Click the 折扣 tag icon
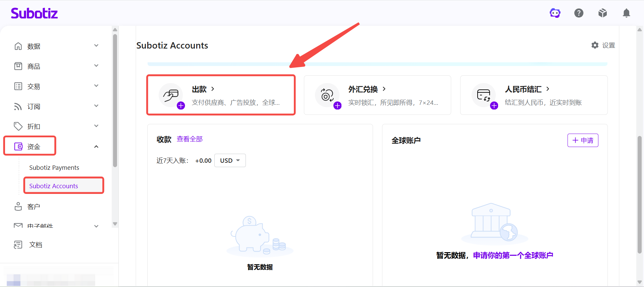 tap(18, 126)
